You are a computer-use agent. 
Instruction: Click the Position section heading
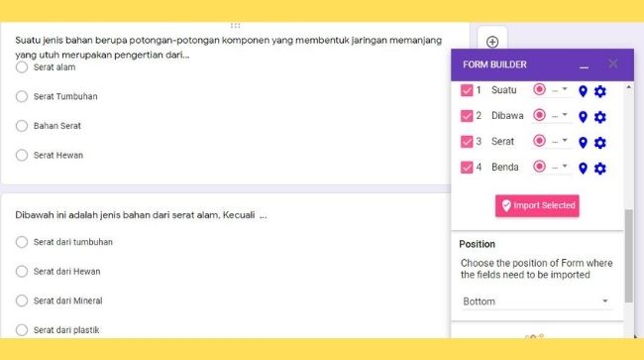coord(477,244)
